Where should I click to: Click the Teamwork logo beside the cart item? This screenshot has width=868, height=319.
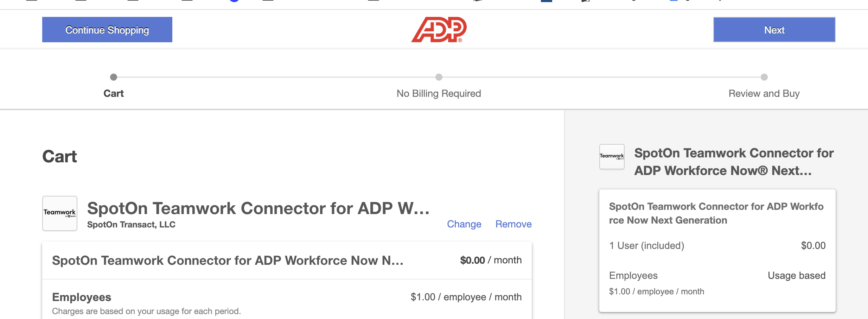tap(60, 213)
